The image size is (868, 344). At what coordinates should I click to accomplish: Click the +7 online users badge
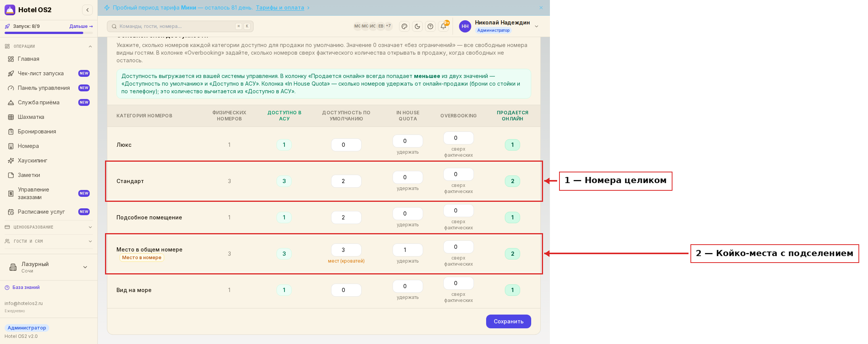click(388, 26)
